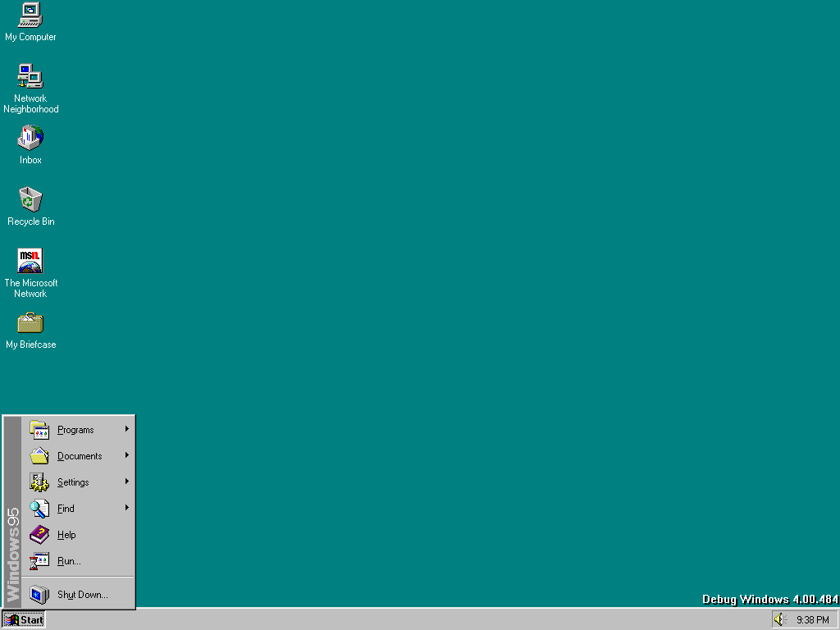840x630 pixels.
Task: Choose Find in the Start menu
Action: [78, 509]
